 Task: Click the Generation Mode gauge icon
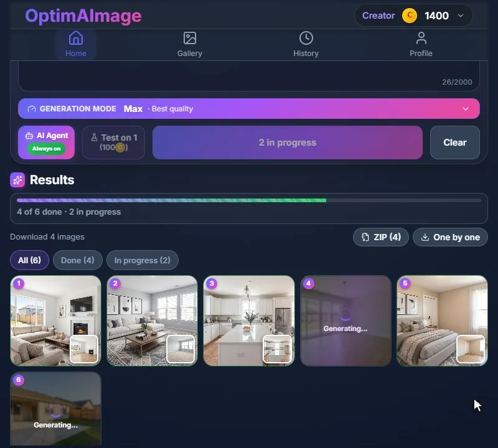click(x=32, y=109)
